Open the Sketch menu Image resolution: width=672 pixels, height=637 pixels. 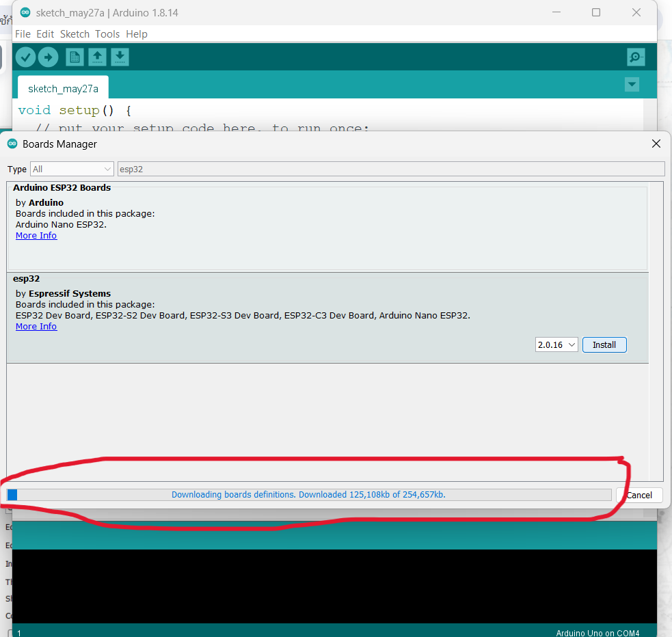point(75,34)
